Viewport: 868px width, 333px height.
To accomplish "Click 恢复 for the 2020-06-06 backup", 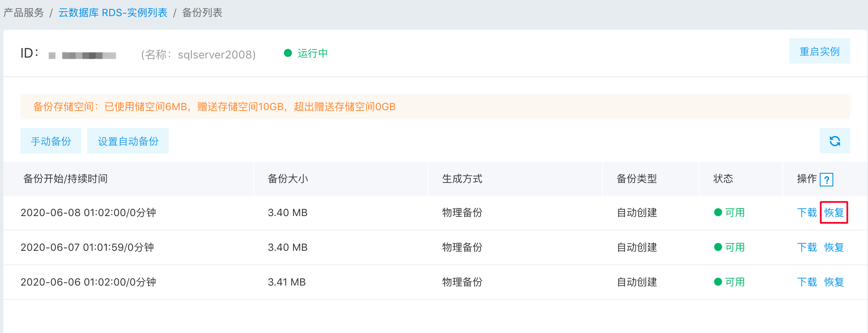I will (834, 282).
